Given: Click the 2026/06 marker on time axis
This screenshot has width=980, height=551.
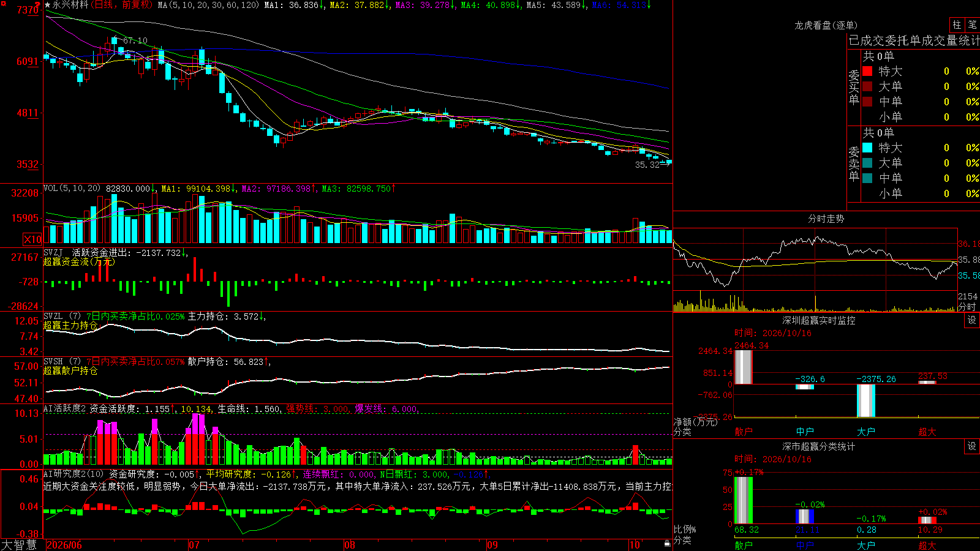Looking at the screenshot, I should tap(64, 545).
